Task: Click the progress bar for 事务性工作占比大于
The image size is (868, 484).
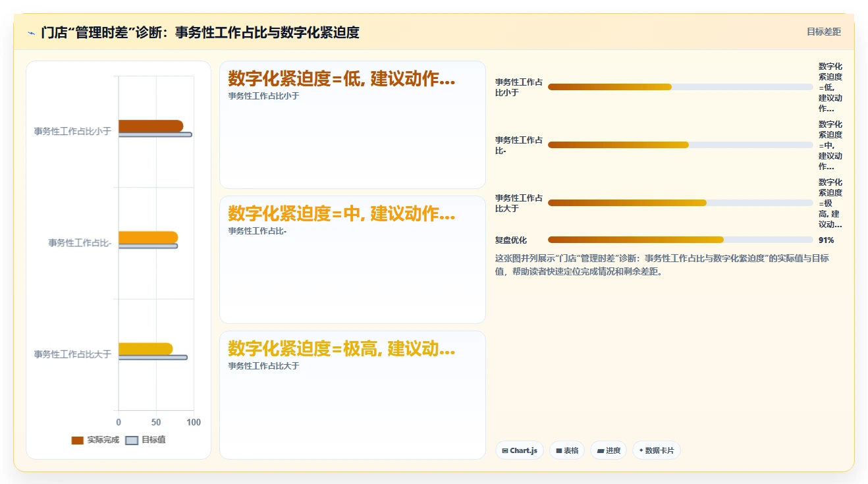Action: tap(680, 203)
